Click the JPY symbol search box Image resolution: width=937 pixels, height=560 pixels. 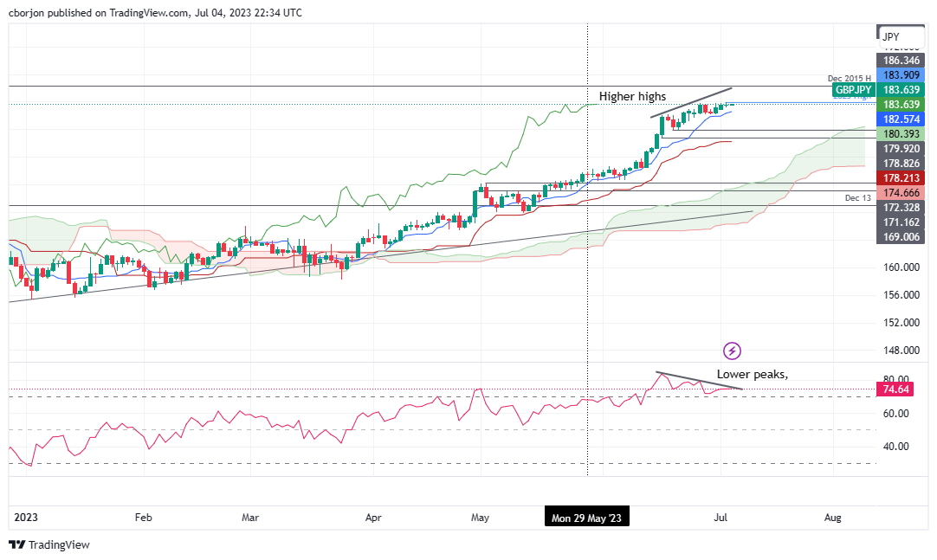tap(901, 35)
